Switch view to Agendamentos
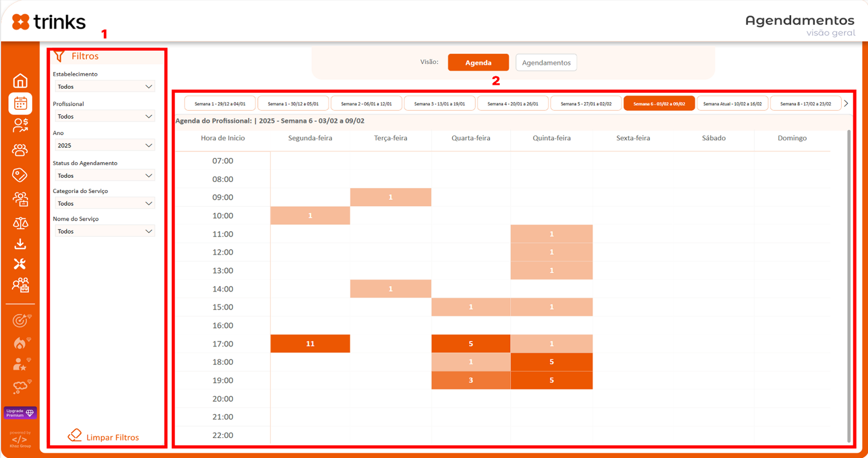Image resolution: width=868 pixels, height=458 pixels. [546, 63]
